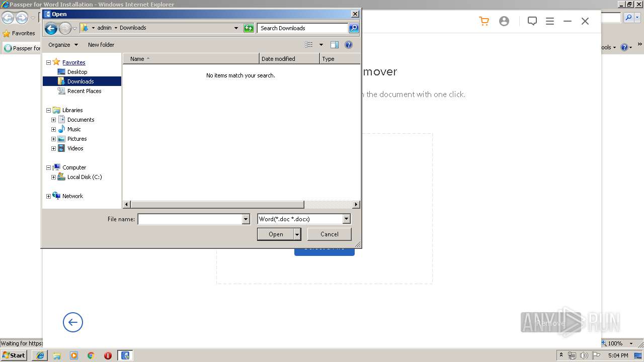Expand the Pictures library node
The image size is (644, 362).
[x=54, y=139]
